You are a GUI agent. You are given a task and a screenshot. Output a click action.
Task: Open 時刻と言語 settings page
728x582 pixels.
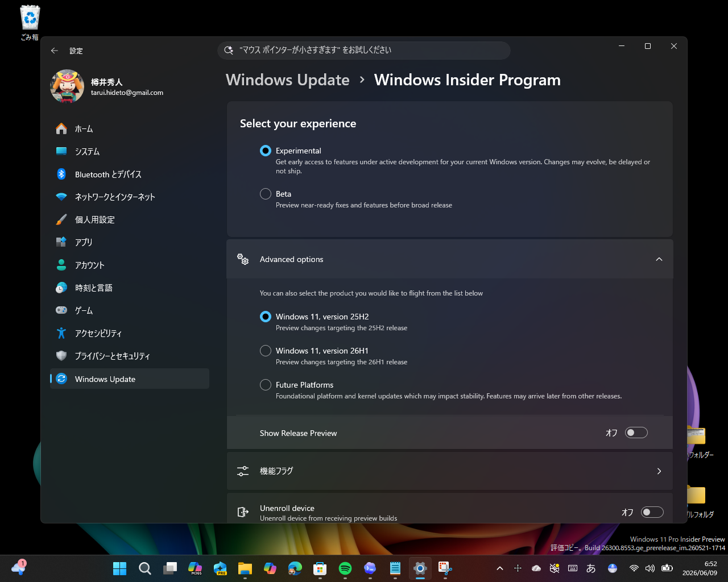click(x=130, y=288)
